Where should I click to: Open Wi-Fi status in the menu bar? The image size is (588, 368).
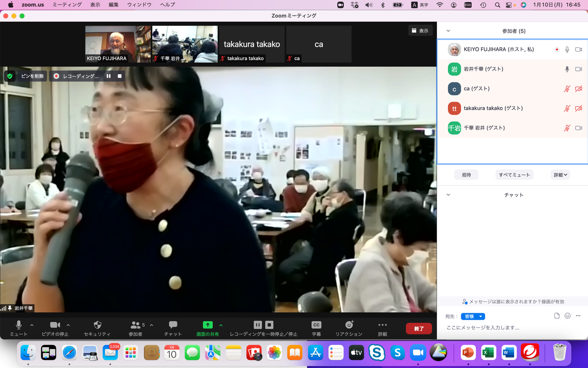click(440, 5)
